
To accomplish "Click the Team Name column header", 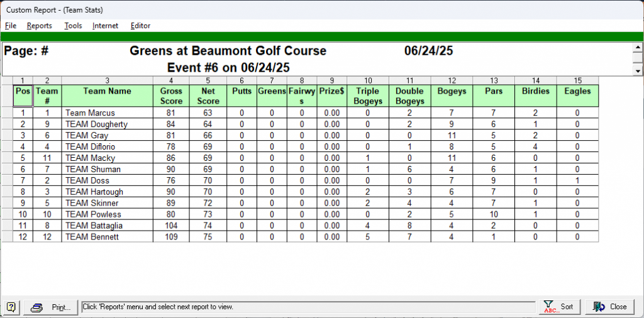I will coord(107,92).
